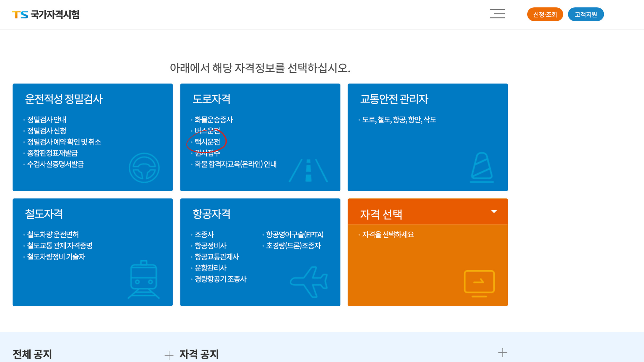This screenshot has width=644, height=362.
Task: Open the 화물운송종사 page
Action: click(x=214, y=119)
